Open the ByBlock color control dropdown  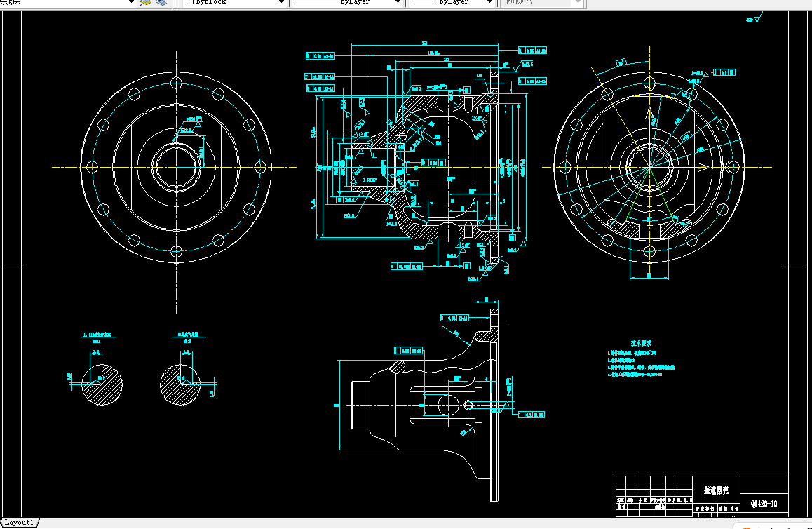pos(281,2)
